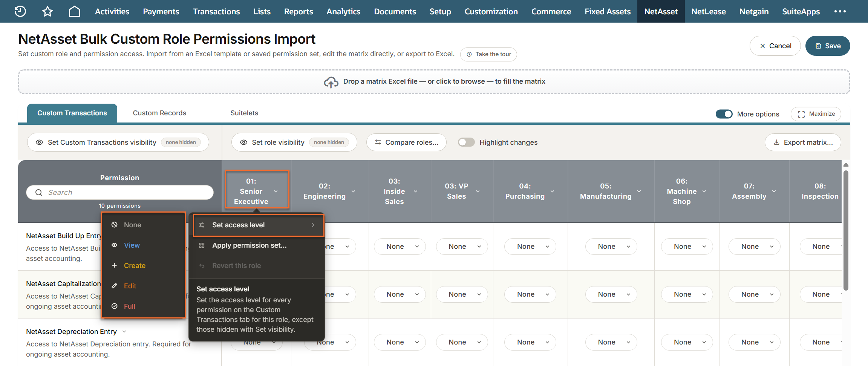The height and width of the screenshot is (366, 868).
Task: Go to the Home icon
Action: tap(75, 11)
